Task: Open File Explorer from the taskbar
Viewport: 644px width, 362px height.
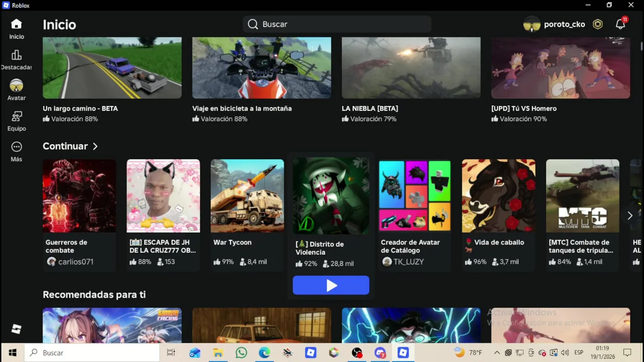Action: pyautogui.click(x=218, y=352)
